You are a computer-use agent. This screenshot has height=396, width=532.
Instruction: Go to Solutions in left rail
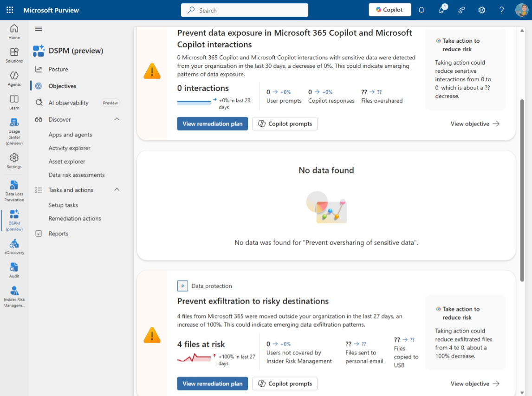(x=14, y=55)
